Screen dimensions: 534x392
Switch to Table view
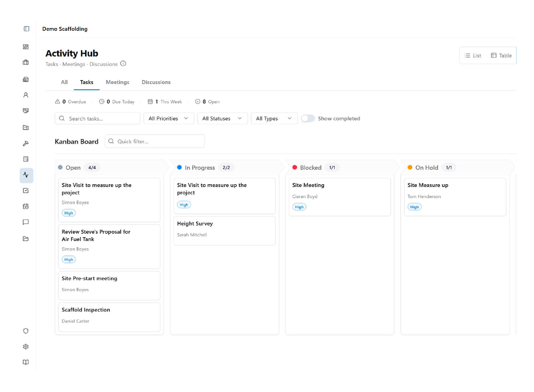pyautogui.click(x=501, y=56)
